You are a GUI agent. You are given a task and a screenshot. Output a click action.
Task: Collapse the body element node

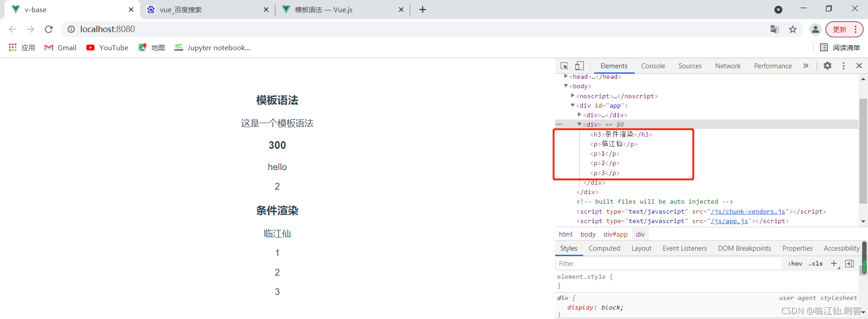[x=566, y=86]
